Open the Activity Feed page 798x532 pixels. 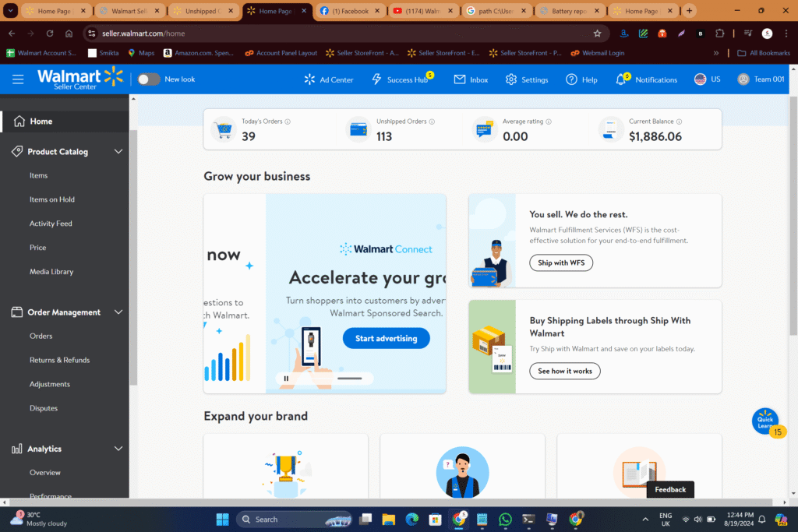coord(51,224)
